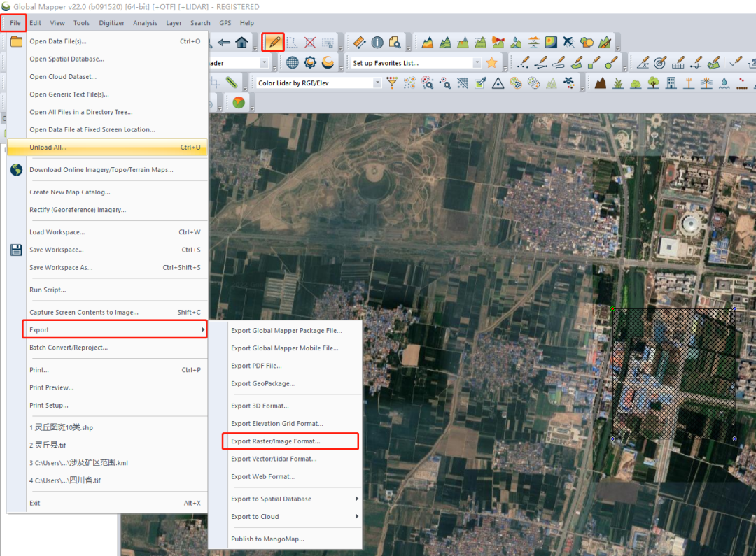
Task: Open recent file 灵丘县.tif
Action: (50, 445)
